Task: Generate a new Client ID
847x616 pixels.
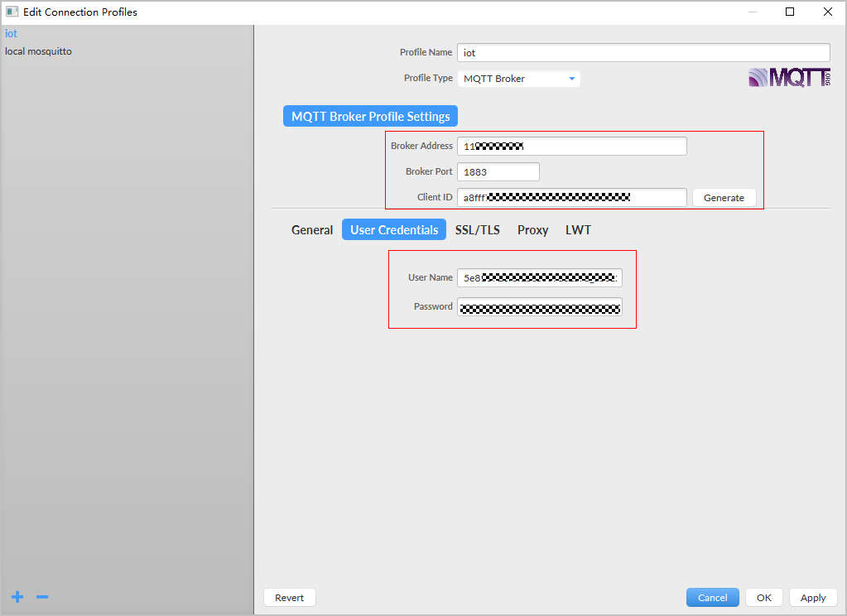Action: click(724, 198)
